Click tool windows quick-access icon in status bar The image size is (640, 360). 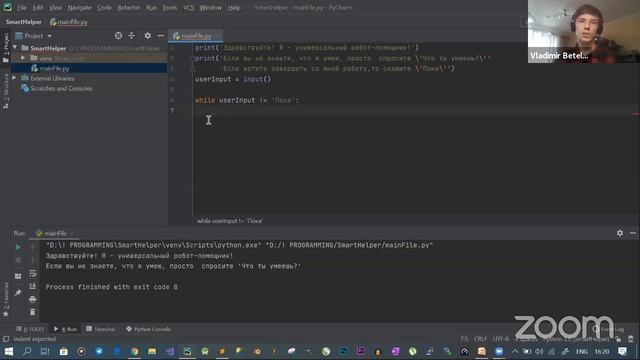(x=6, y=339)
